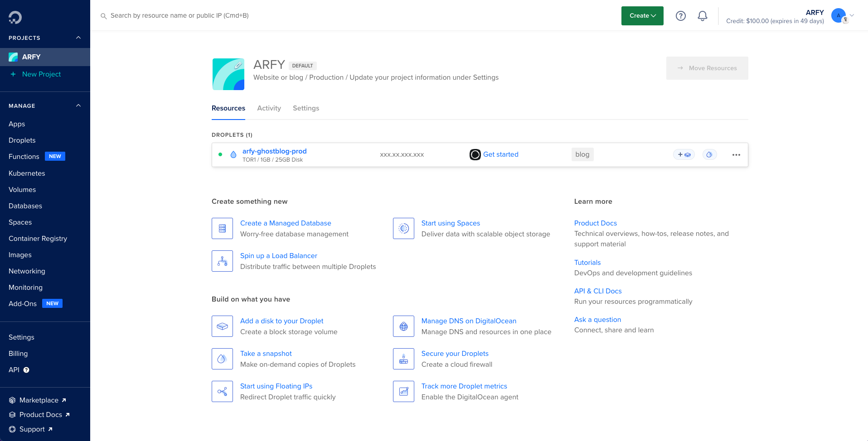
Task: Click Start using Floating IPs link
Action: point(276,386)
